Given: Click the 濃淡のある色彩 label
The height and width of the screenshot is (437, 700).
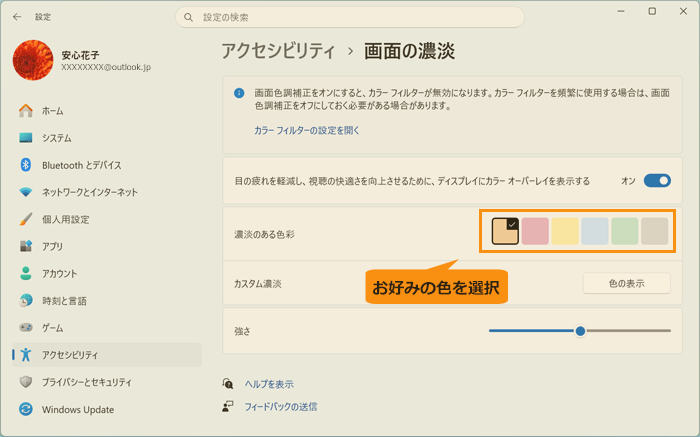Looking at the screenshot, I should coord(264,234).
